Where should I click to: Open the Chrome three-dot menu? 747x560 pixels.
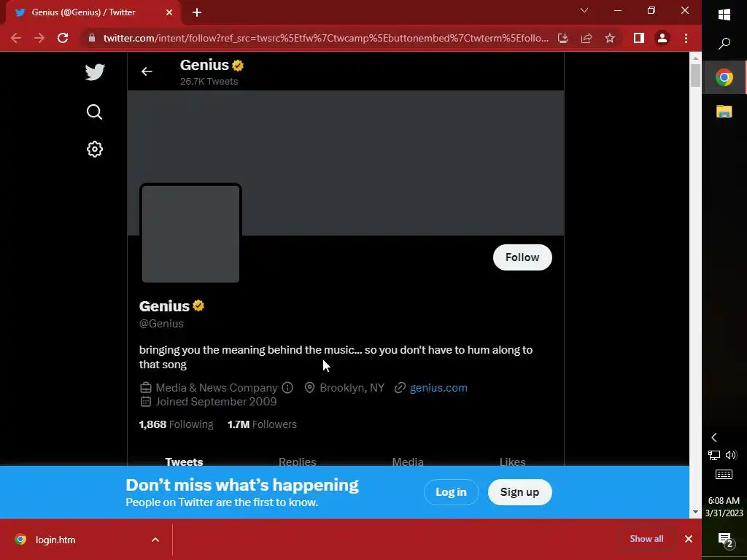point(686,38)
